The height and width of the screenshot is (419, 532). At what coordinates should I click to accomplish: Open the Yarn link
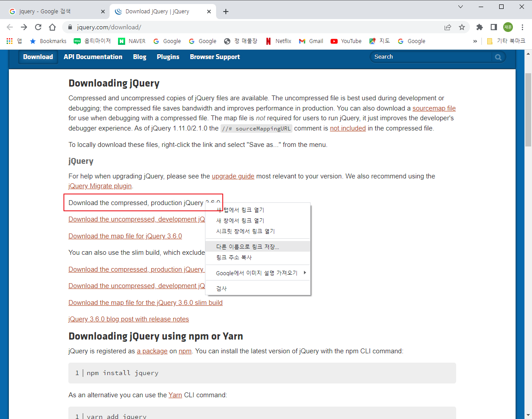[175, 395]
